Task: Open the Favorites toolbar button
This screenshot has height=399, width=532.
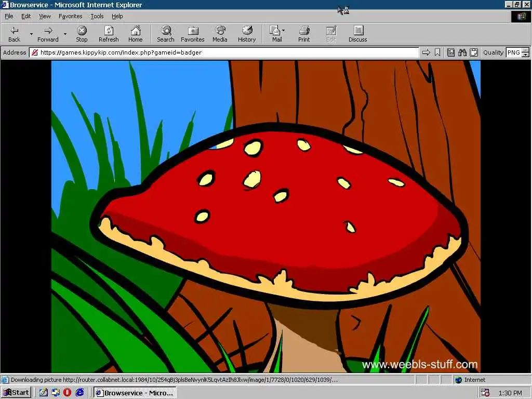Action: 192,34
